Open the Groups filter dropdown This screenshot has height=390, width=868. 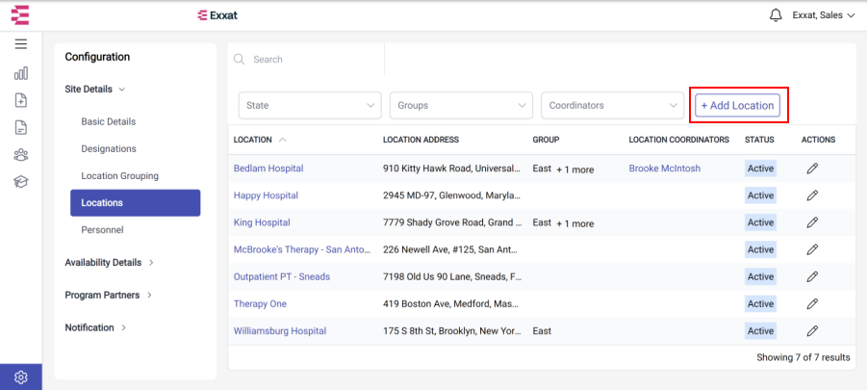pyautogui.click(x=461, y=105)
